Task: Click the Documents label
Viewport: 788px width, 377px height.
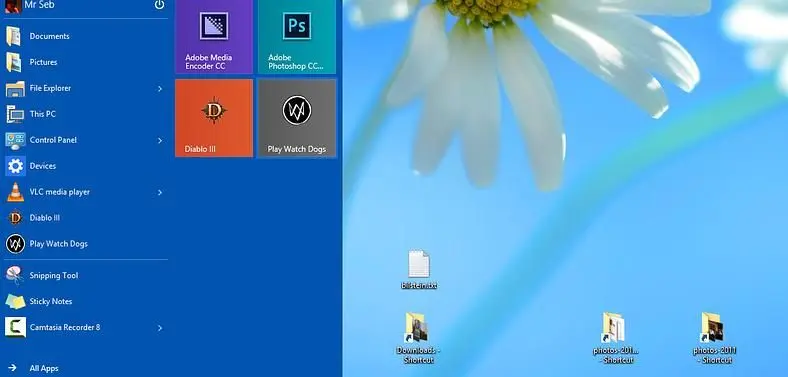Action: [x=49, y=36]
